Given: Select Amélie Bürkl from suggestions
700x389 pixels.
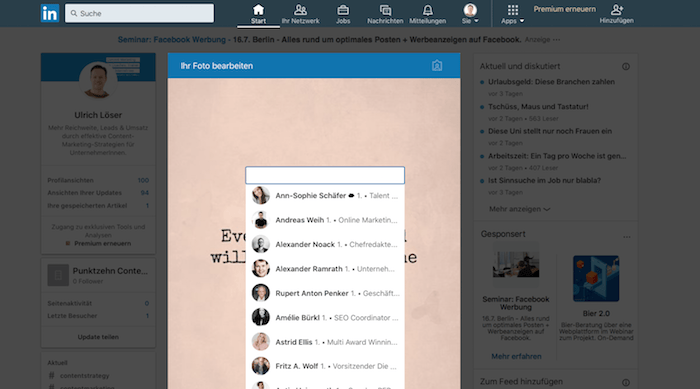Looking at the screenshot, I should [325, 318].
